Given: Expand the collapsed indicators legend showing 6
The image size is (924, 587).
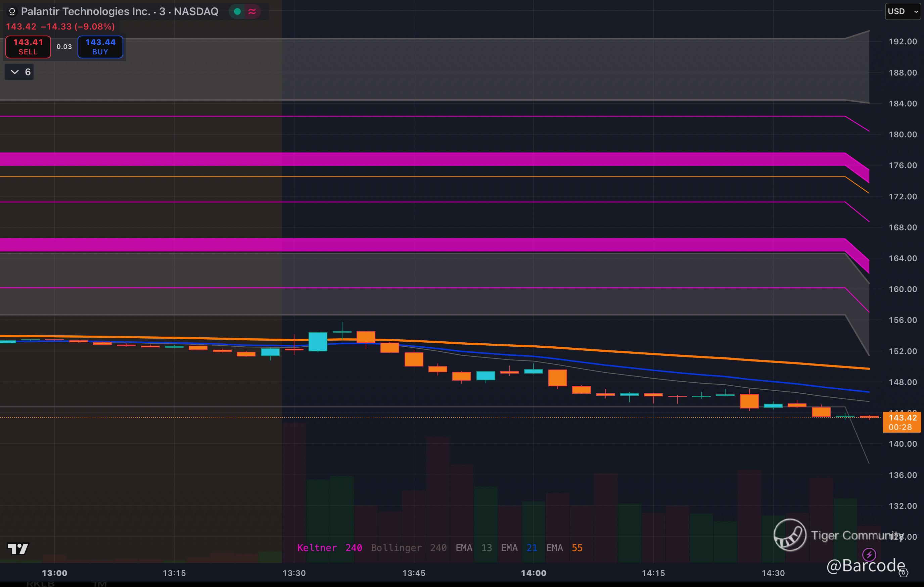Looking at the screenshot, I should coord(19,72).
